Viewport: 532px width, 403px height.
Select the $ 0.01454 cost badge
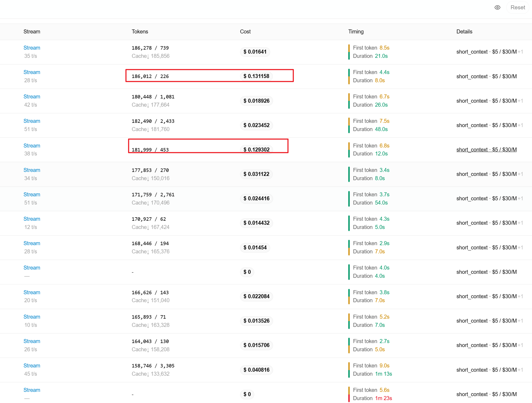255,248
